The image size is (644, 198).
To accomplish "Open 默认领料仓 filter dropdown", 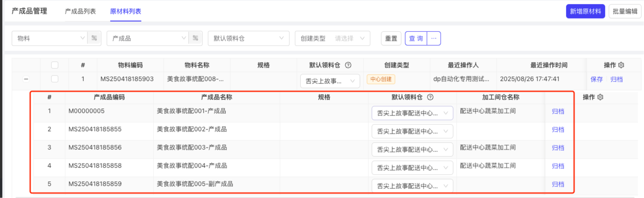I will tap(248, 38).
